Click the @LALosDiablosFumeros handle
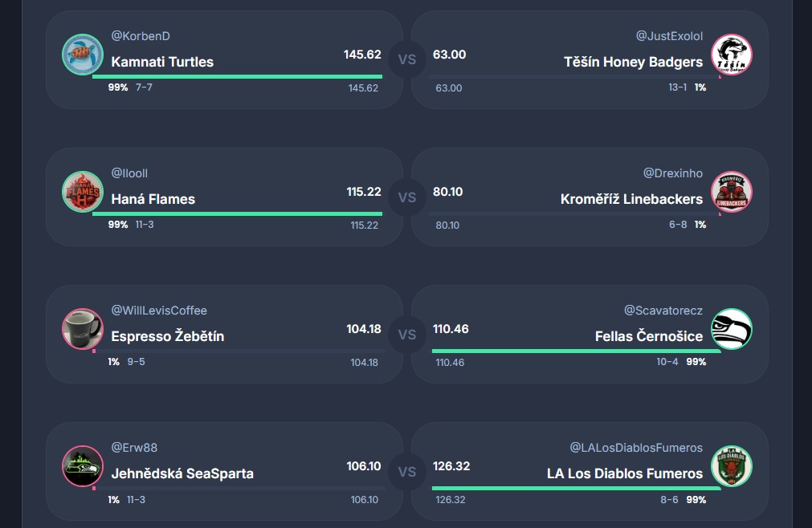The height and width of the screenshot is (528, 812). click(x=636, y=448)
